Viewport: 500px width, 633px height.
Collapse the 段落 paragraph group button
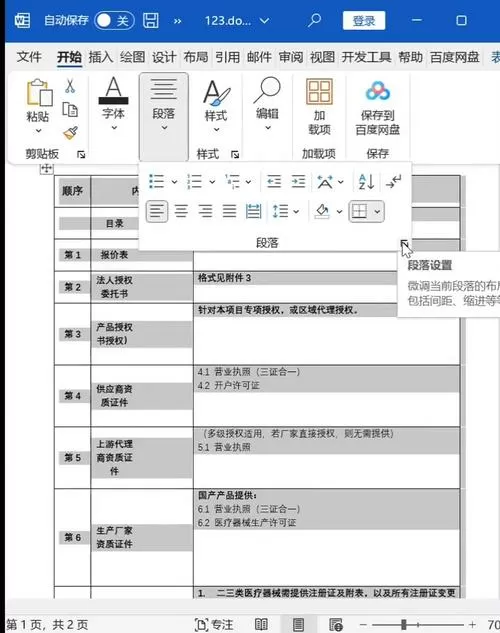163,116
